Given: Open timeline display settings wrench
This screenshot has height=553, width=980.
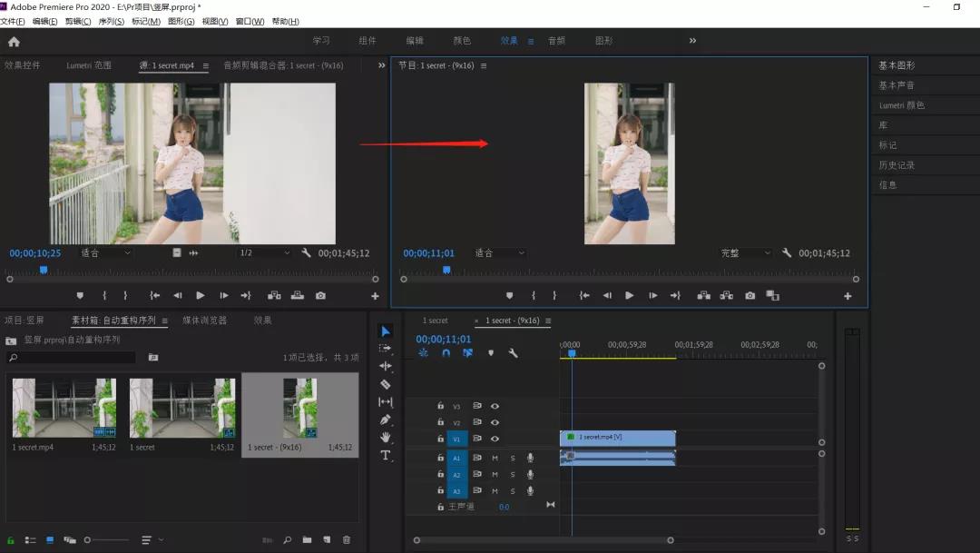Looking at the screenshot, I should click(513, 352).
